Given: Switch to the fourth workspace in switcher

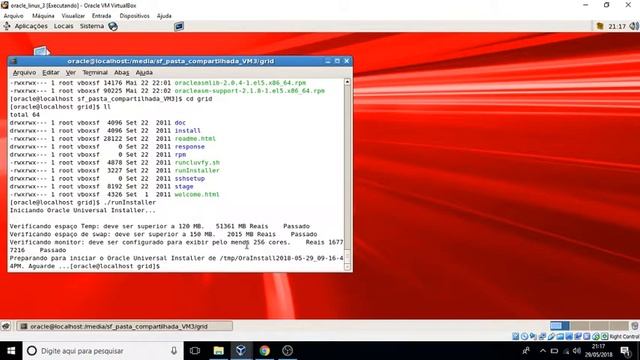Looking at the screenshot, I should click(x=619, y=325).
